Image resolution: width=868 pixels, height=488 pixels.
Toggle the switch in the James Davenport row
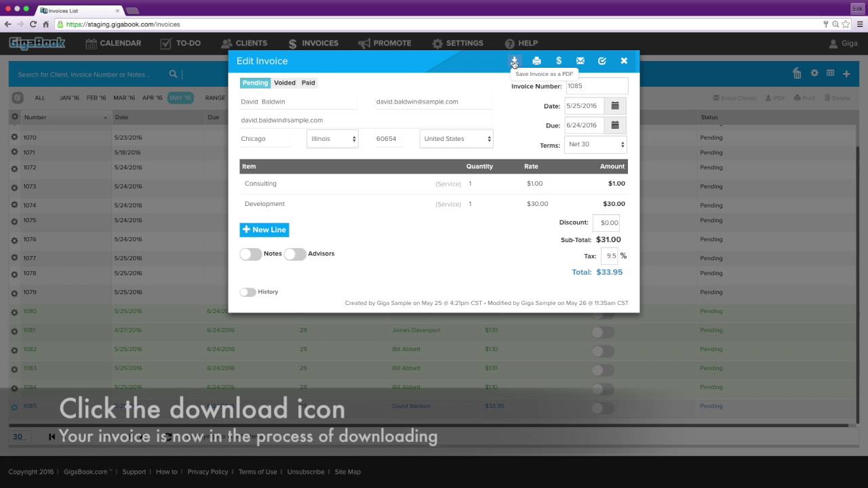(603, 332)
